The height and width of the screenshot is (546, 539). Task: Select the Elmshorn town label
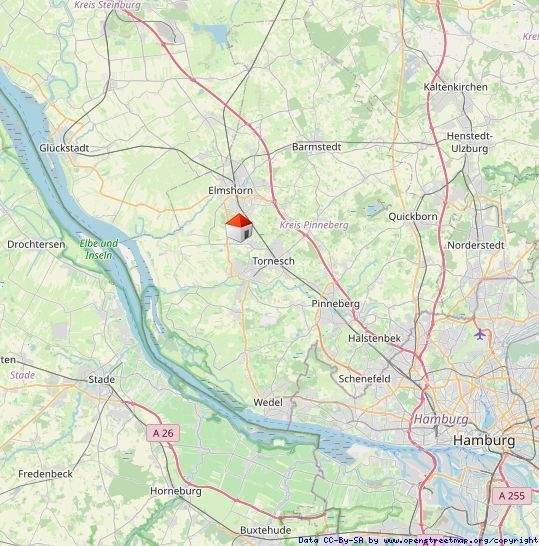pyautogui.click(x=231, y=190)
